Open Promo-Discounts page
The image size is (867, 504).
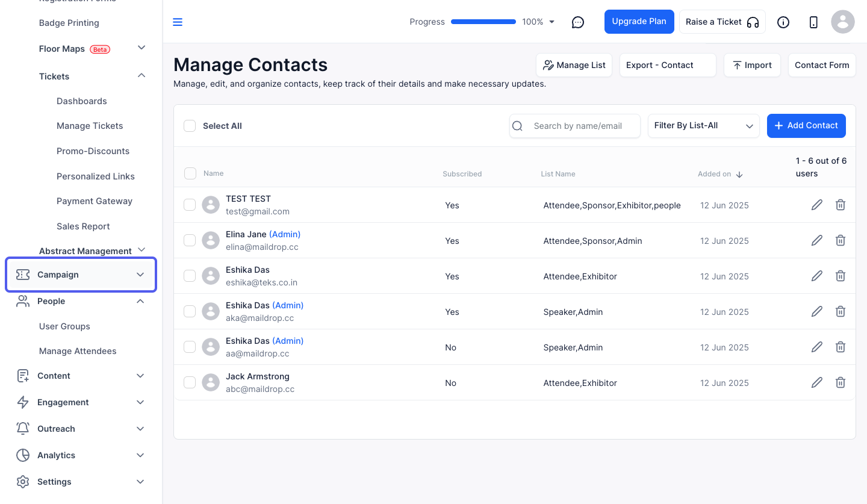click(x=93, y=151)
